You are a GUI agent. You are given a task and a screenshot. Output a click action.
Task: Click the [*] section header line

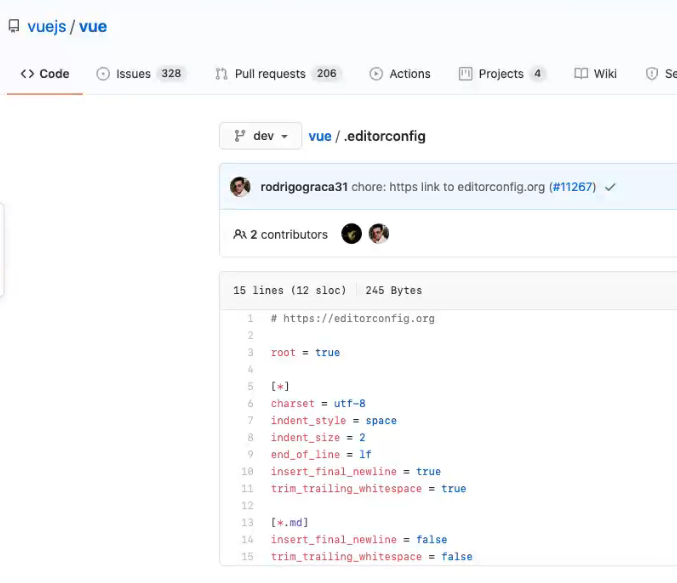click(280, 387)
